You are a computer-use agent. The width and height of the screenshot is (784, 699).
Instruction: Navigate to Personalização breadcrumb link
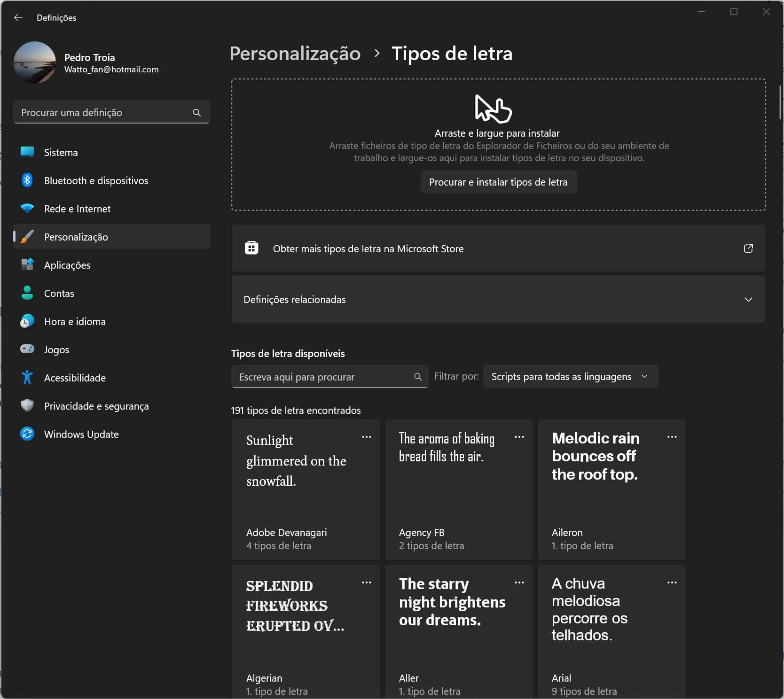(x=295, y=54)
